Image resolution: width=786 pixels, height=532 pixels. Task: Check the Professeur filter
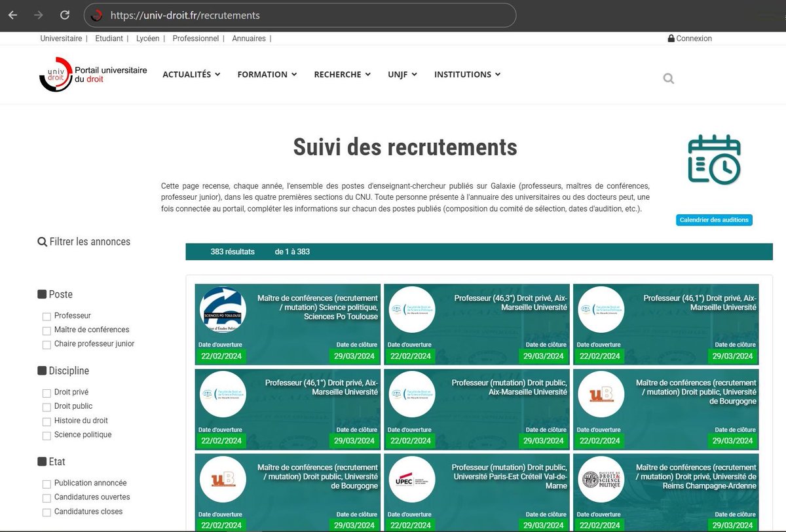(47, 316)
